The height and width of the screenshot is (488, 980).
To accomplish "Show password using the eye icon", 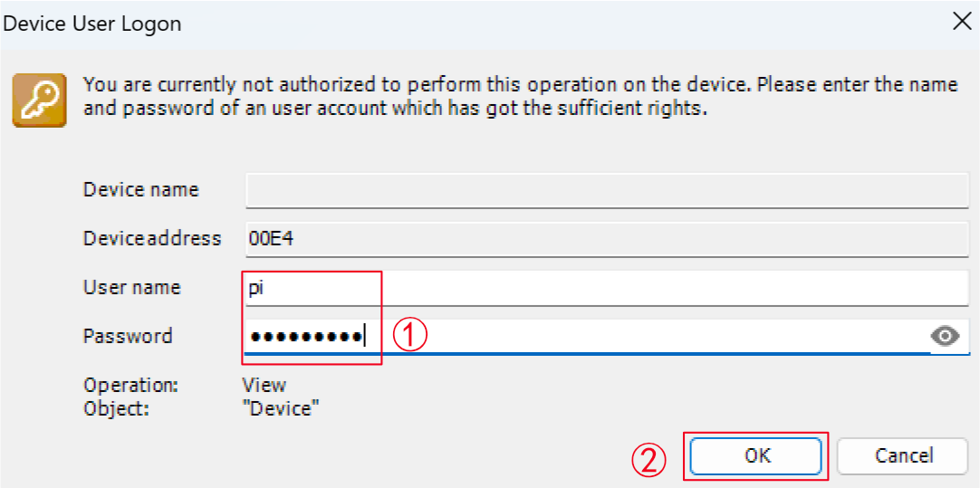I will point(945,337).
